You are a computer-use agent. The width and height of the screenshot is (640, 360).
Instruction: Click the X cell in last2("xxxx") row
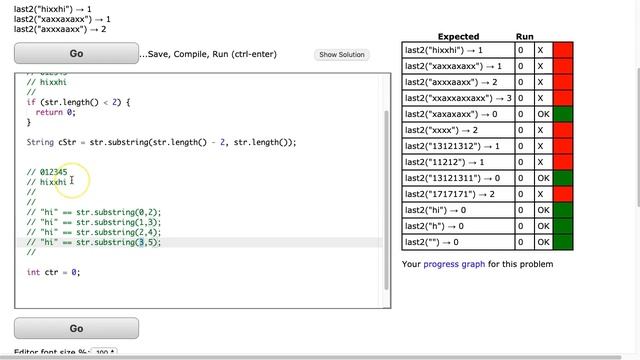543,130
